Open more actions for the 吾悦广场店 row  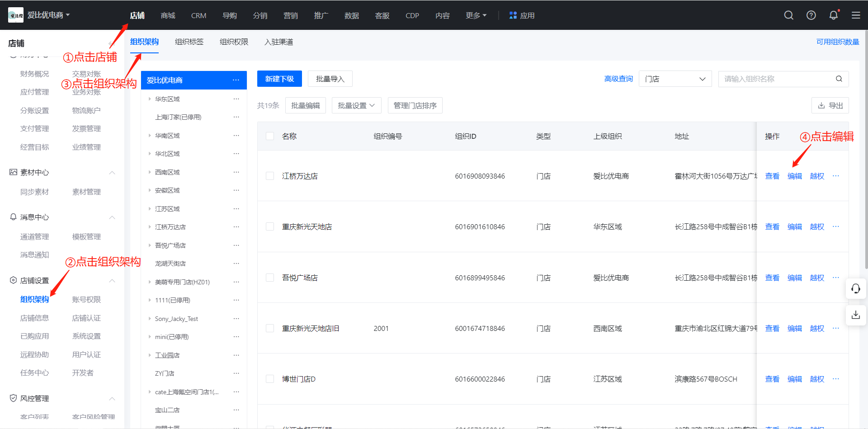(836, 278)
